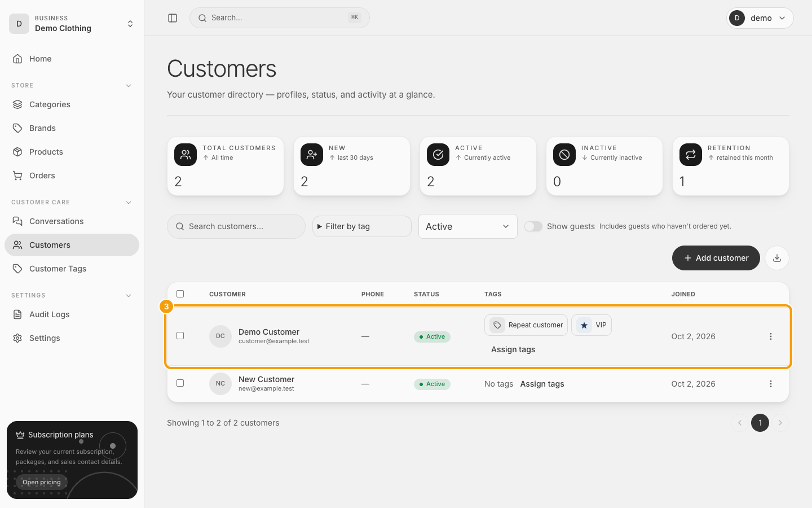Go to previous page arrow
Image resolution: width=812 pixels, height=508 pixels.
pyautogui.click(x=740, y=423)
